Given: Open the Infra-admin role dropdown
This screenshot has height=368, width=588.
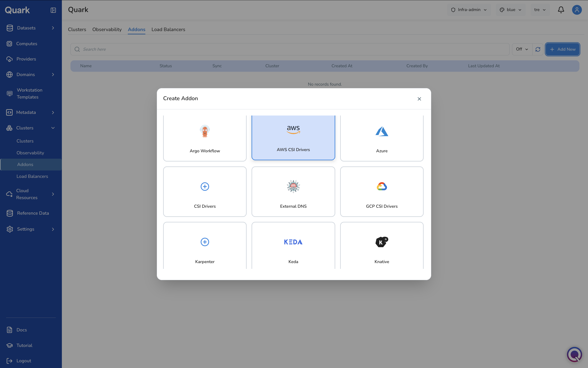Looking at the screenshot, I should (x=469, y=10).
